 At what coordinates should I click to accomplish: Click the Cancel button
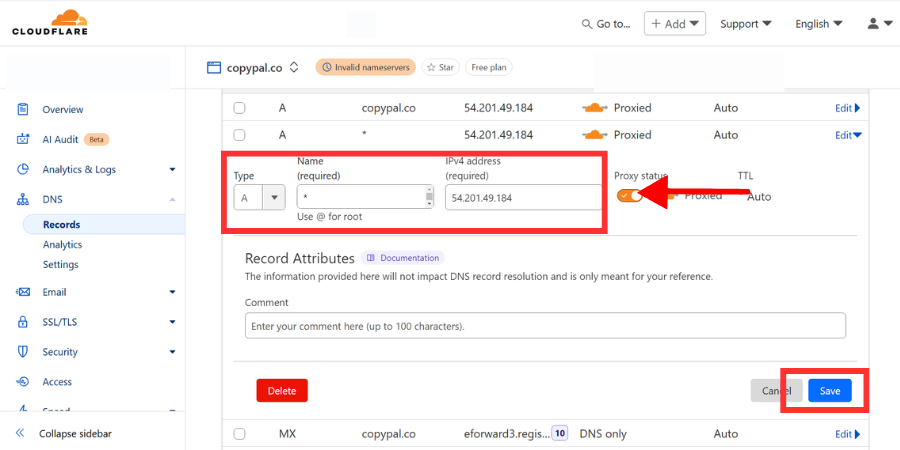[777, 391]
